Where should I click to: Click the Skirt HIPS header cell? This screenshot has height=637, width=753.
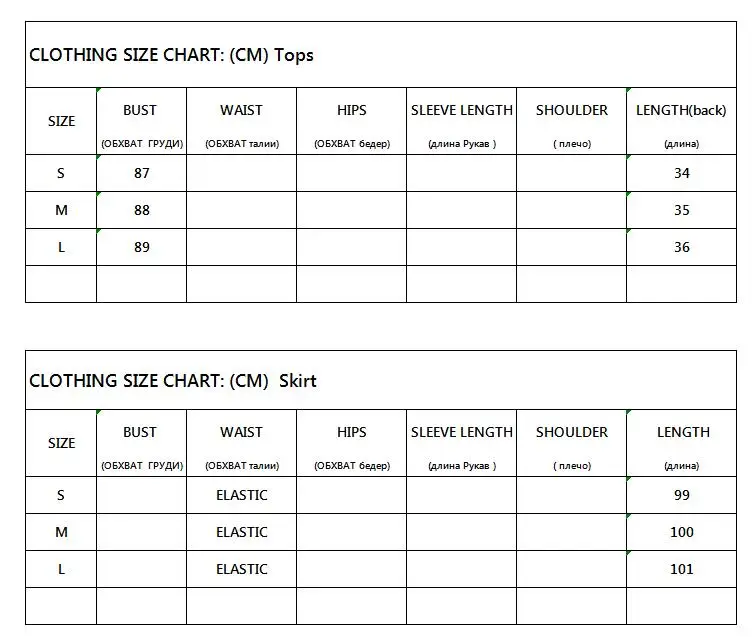coord(352,443)
